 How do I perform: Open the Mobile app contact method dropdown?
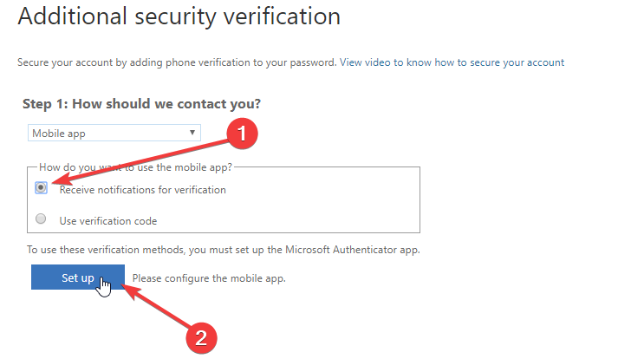point(114,133)
